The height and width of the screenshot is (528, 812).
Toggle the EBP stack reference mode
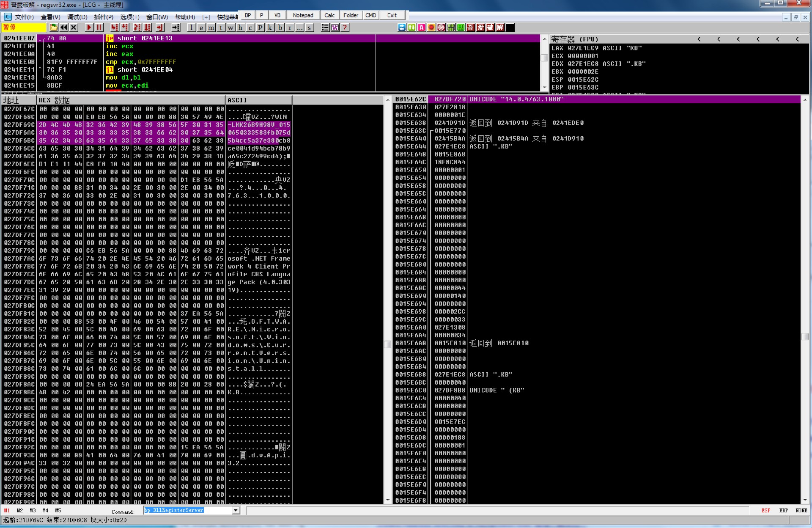[783, 510]
